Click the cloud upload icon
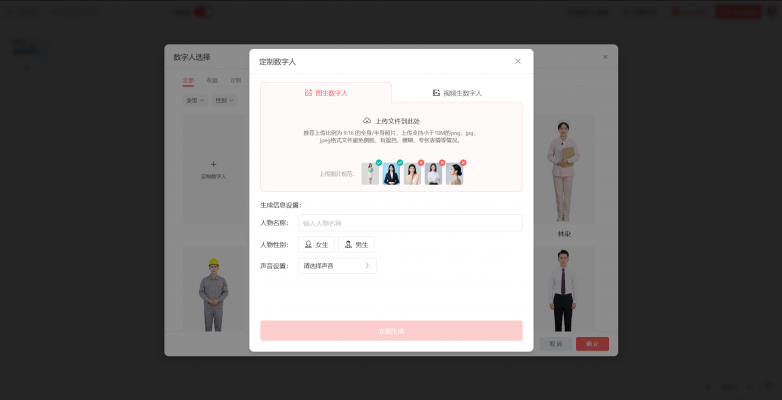The height and width of the screenshot is (400, 782). click(x=367, y=120)
